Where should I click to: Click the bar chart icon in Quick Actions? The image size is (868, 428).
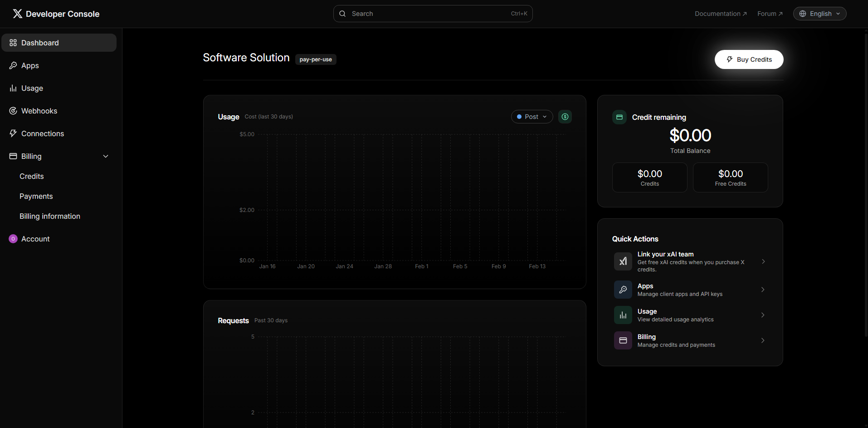click(623, 315)
